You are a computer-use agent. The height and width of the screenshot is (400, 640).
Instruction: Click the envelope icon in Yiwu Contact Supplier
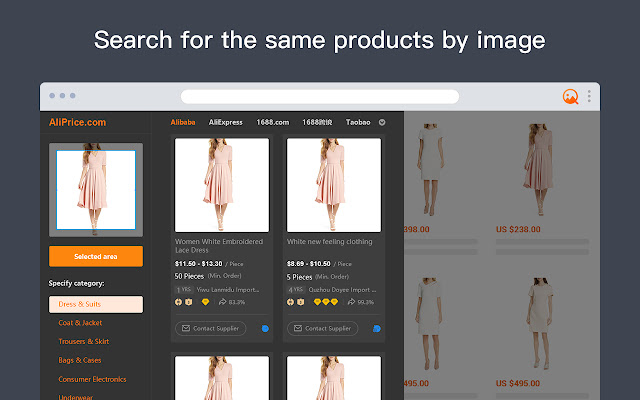(186, 328)
